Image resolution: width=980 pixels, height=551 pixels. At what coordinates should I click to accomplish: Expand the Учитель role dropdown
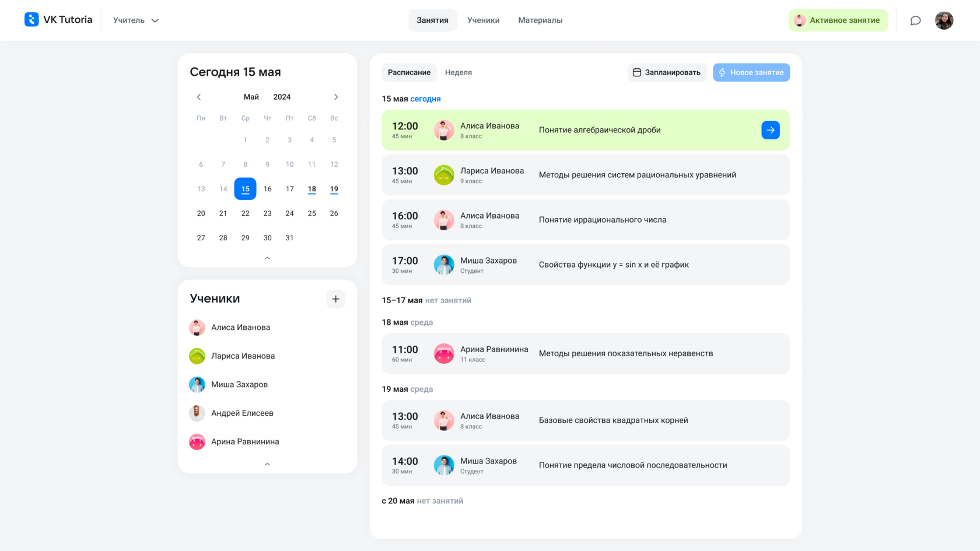[x=136, y=20]
